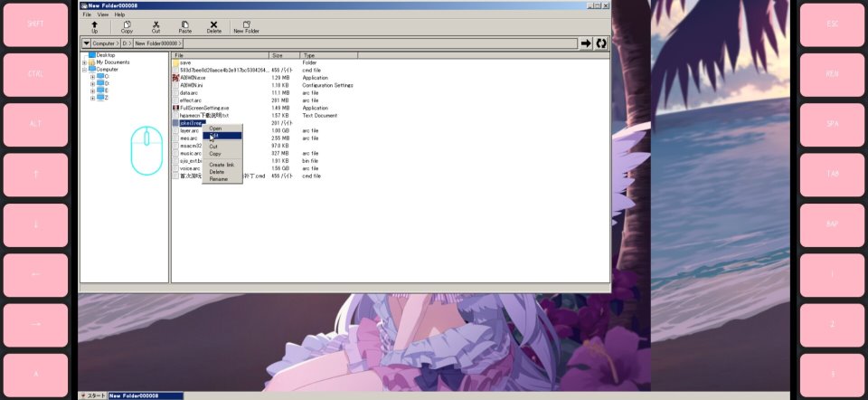Open the File menu
The width and height of the screenshot is (868, 400).
point(87,14)
